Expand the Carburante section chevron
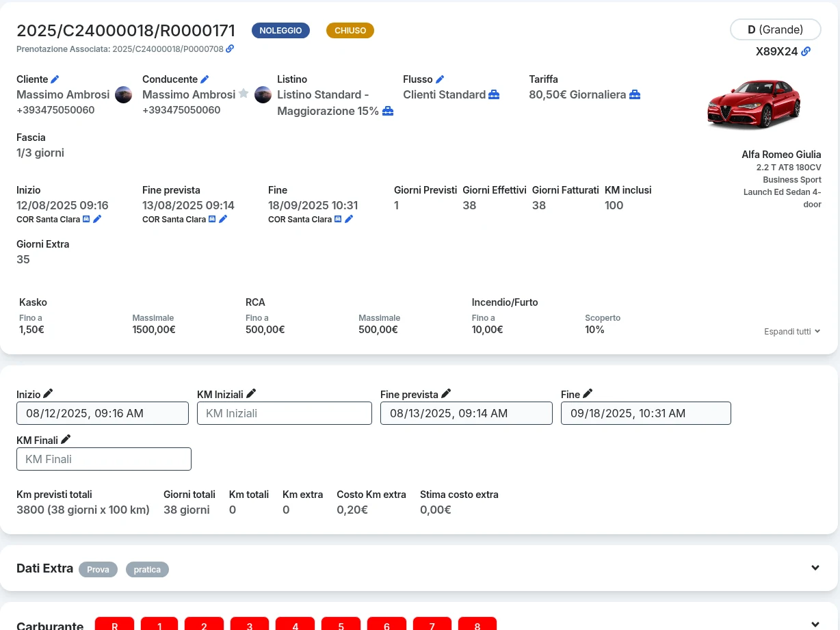 [x=815, y=624]
